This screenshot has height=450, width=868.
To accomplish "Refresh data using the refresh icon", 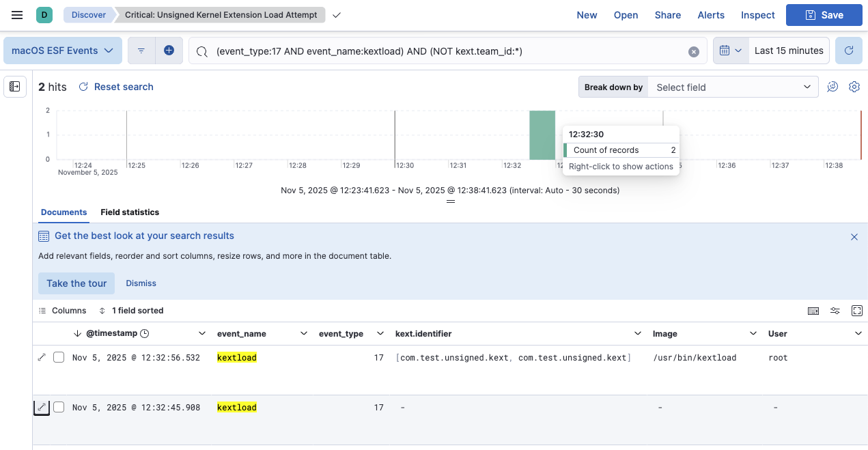I will click(849, 51).
